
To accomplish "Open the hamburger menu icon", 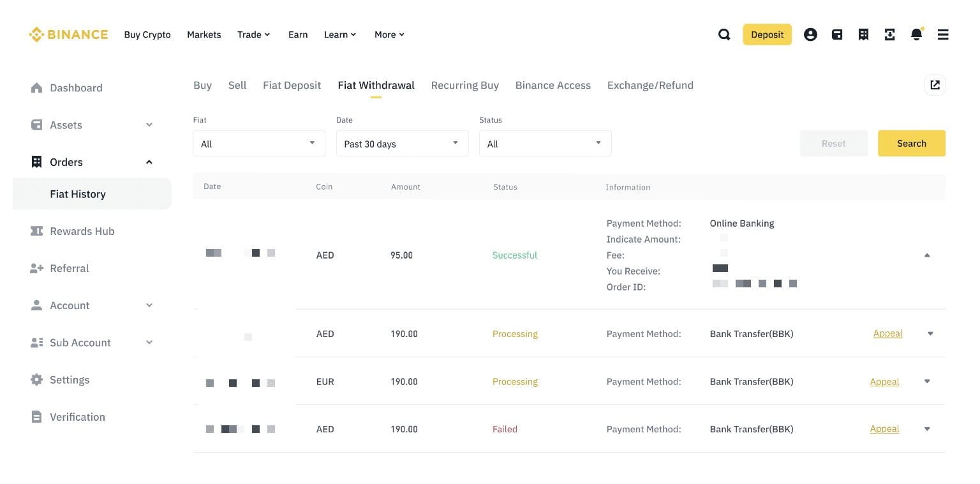I will click(x=943, y=34).
